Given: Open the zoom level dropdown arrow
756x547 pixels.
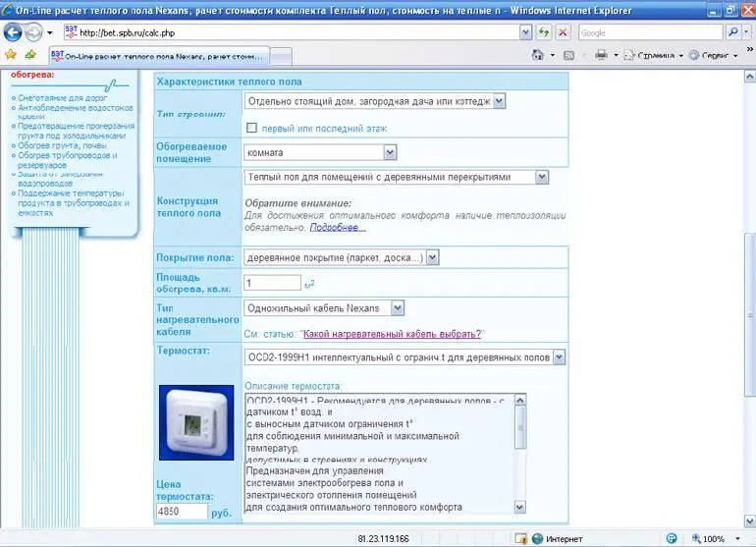Looking at the screenshot, I should (737, 539).
